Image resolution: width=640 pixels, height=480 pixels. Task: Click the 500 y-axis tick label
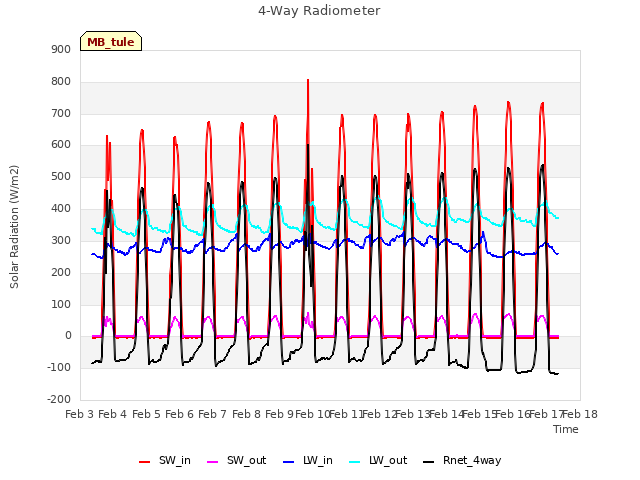click(x=61, y=177)
